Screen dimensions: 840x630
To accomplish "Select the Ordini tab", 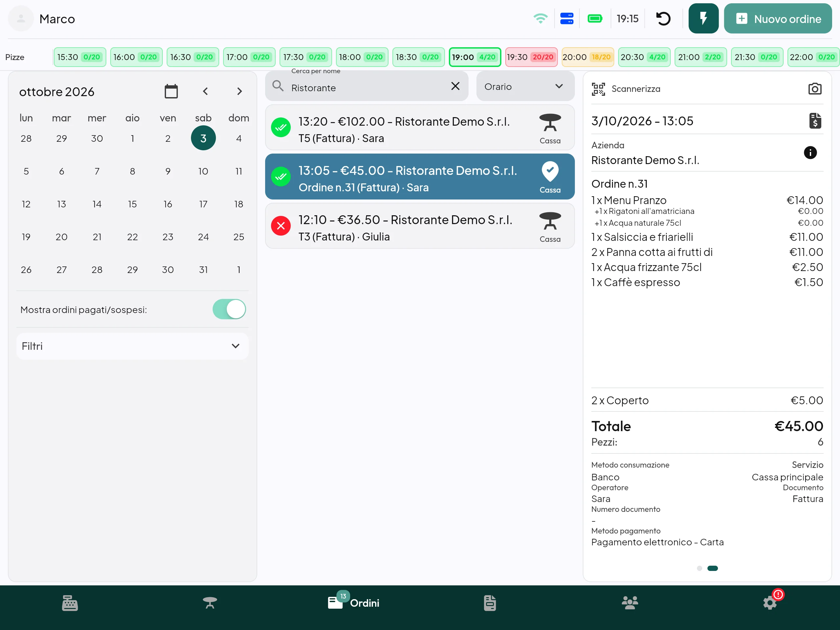I will tap(353, 603).
